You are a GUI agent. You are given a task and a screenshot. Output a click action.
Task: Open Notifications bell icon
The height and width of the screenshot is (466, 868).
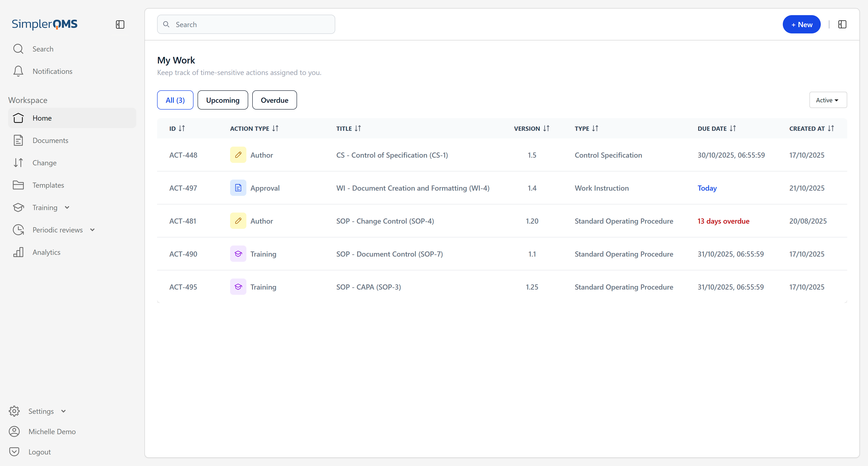point(18,71)
